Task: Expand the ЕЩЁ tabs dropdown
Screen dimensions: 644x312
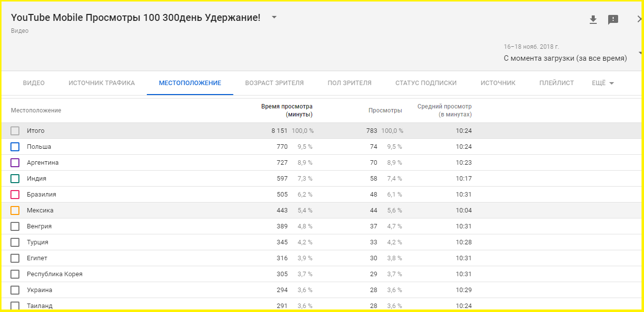Action: coord(603,83)
